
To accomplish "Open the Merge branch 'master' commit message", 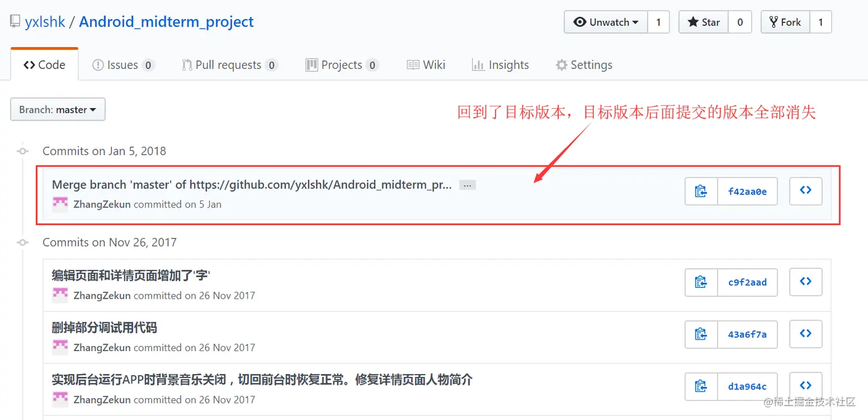I will coord(251,185).
